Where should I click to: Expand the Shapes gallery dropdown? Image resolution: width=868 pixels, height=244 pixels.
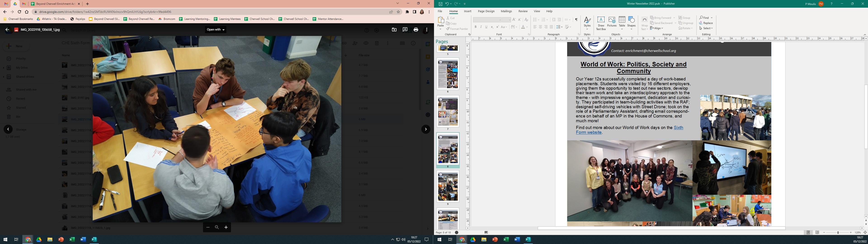[x=632, y=28]
